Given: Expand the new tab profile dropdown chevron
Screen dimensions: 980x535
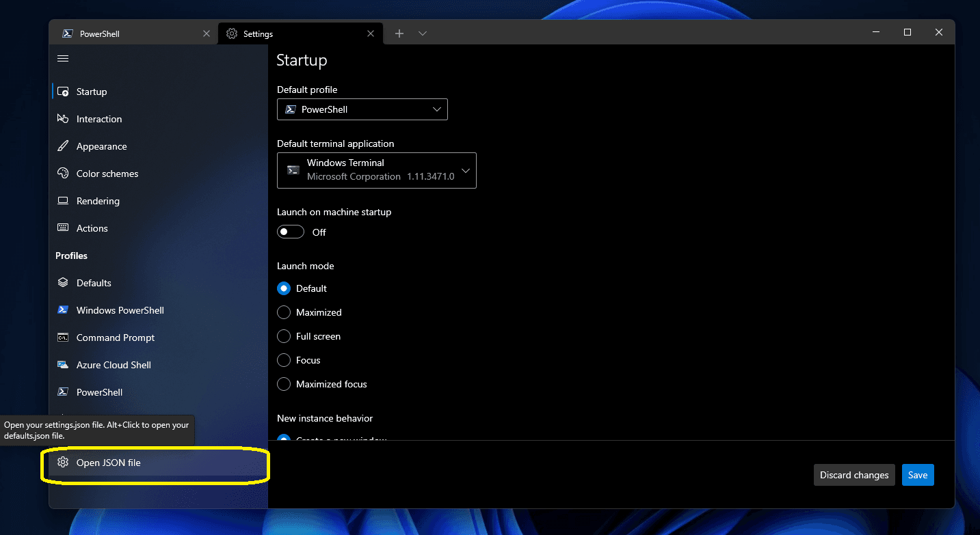Looking at the screenshot, I should (x=423, y=33).
